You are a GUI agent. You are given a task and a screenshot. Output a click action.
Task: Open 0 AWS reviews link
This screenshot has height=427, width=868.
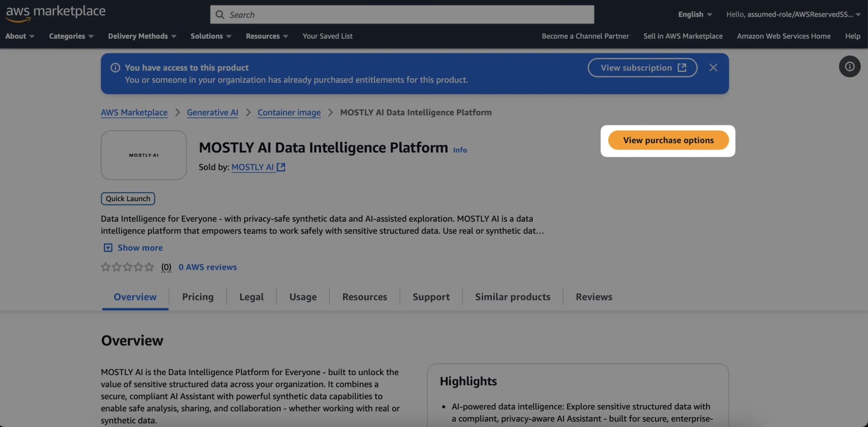[x=208, y=267]
